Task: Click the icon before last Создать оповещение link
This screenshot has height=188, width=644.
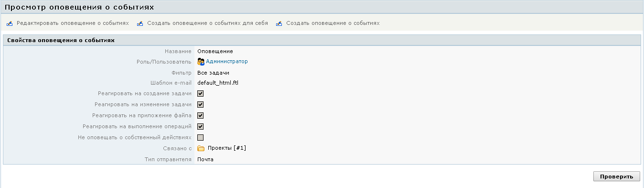Action: (x=279, y=23)
